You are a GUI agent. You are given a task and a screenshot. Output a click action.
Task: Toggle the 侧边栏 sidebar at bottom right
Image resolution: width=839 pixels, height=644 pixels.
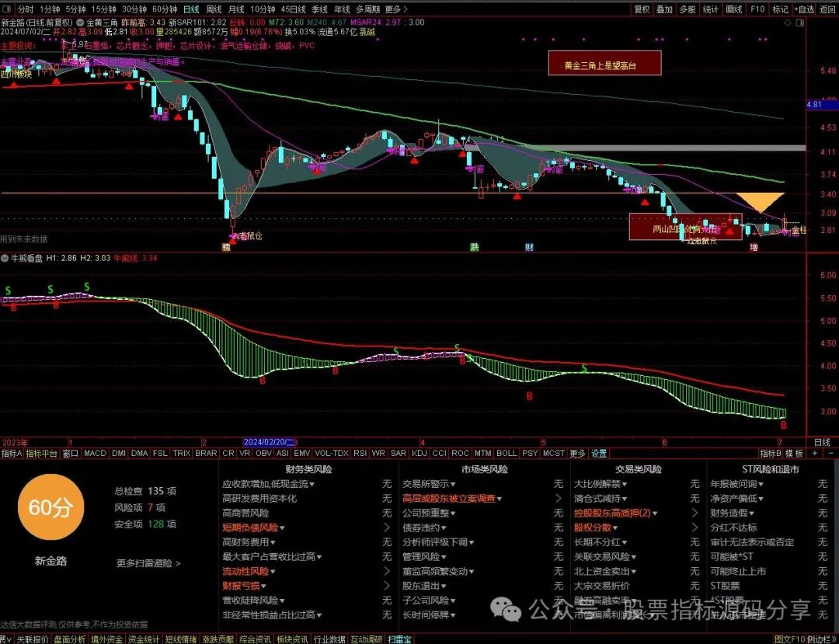821,639
